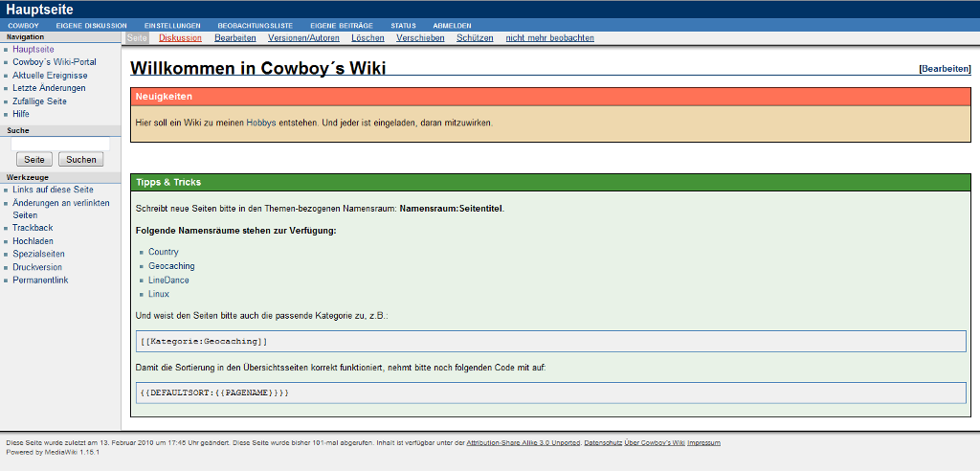The width and height of the screenshot is (980, 471).
Task: Open Über Cowboy's Wiki footer link
Action: (655, 443)
